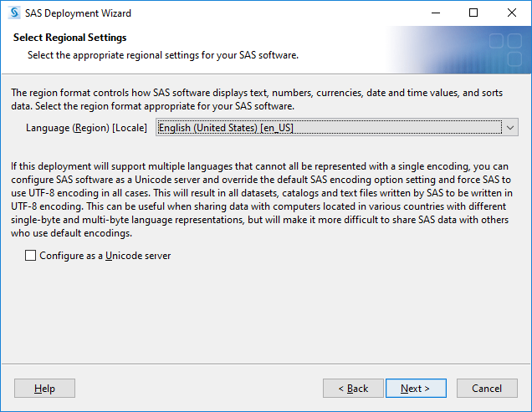Viewport: 532px width, 412px height.
Task: Cancel the deployment wizard
Action: (x=487, y=389)
